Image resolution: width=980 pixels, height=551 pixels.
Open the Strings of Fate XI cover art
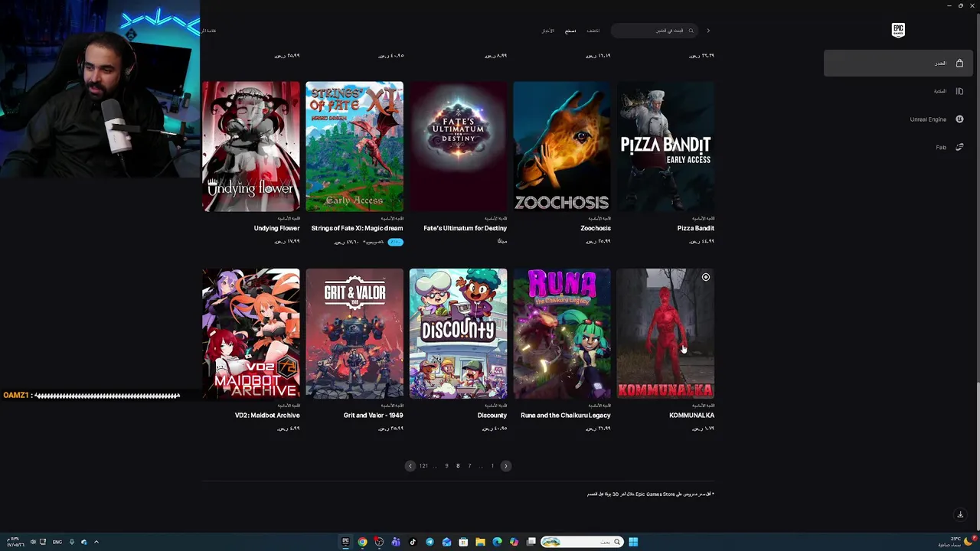[x=354, y=146]
